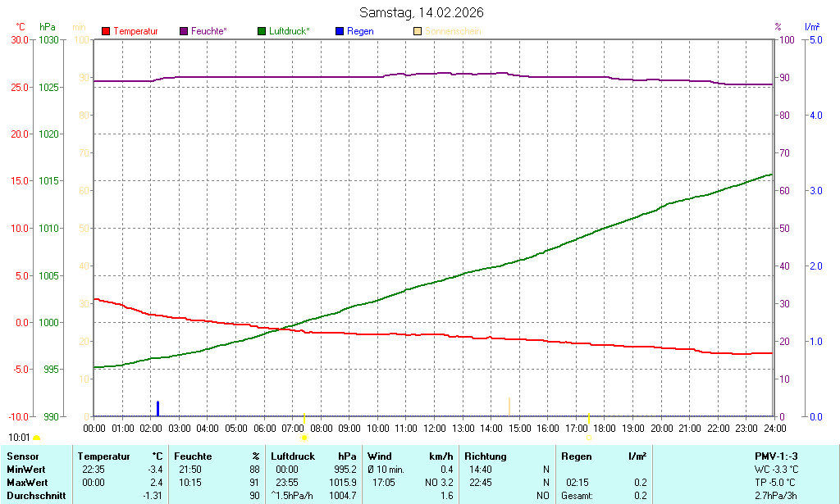Click the Luftdruck* legend label
Screen dimensions: 840x504
pos(289,31)
